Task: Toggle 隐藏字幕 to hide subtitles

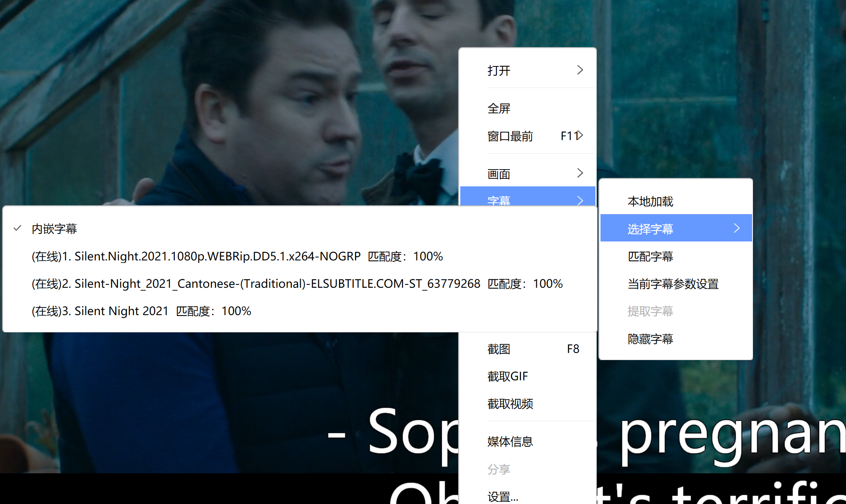Action: point(650,339)
